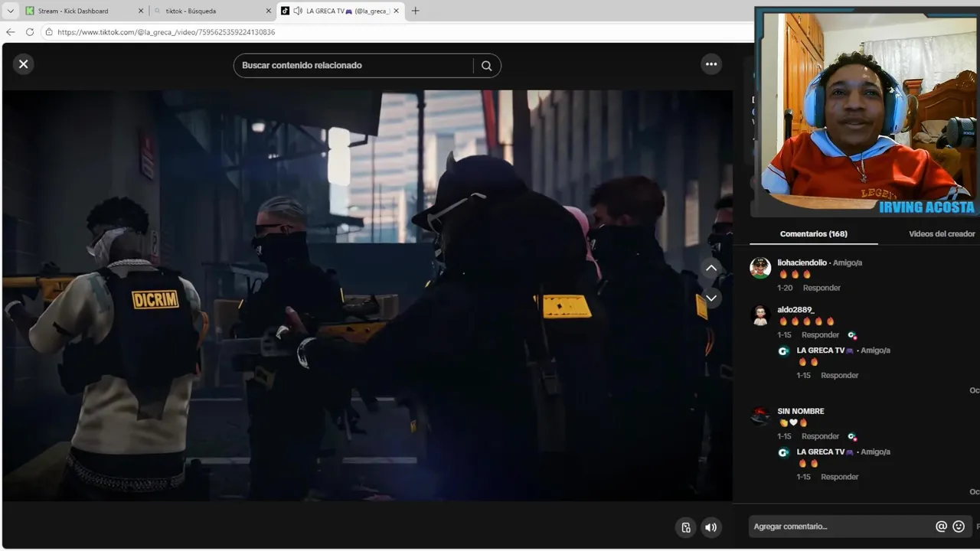The width and height of the screenshot is (980, 551).
Task: Click the clip icon beside the volume button
Action: click(686, 527)
